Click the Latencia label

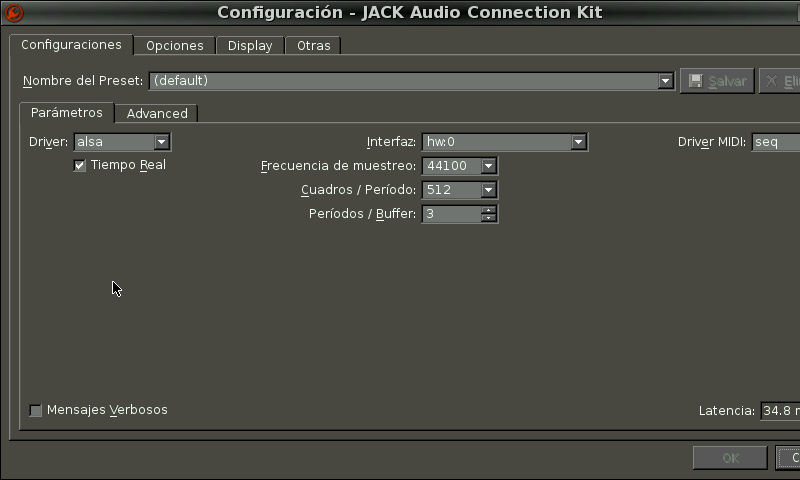(727, 411)
